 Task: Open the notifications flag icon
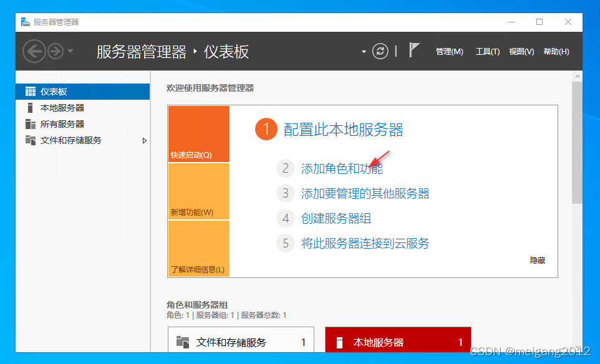click(x=414, y=50)
